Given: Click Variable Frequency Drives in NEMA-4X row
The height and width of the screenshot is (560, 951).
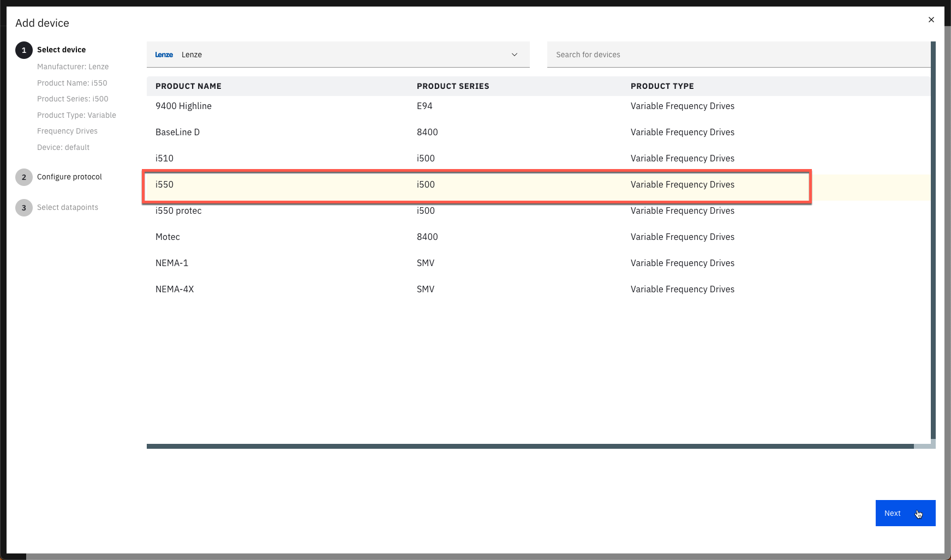Looking at the screenshot, I should click(x=683, y=289).
